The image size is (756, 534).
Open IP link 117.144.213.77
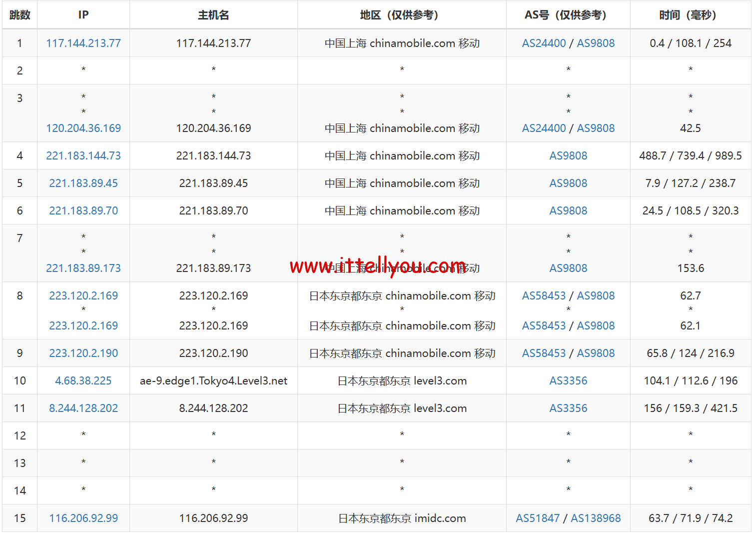click(83, 43)
